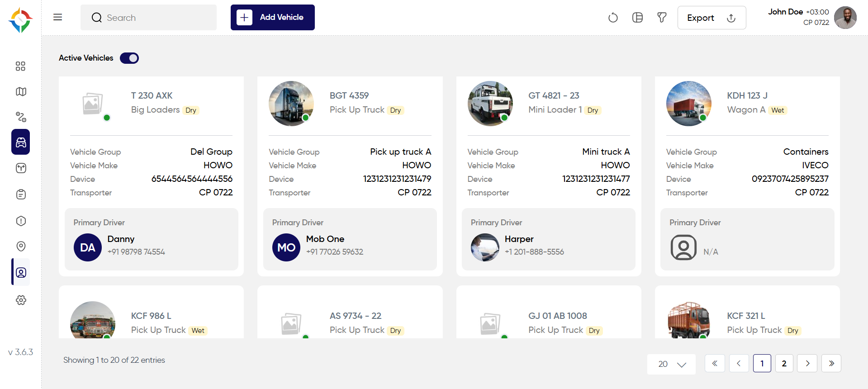Click the refresh icon in top bar
The image size is (868, 389).
(613, 18)
